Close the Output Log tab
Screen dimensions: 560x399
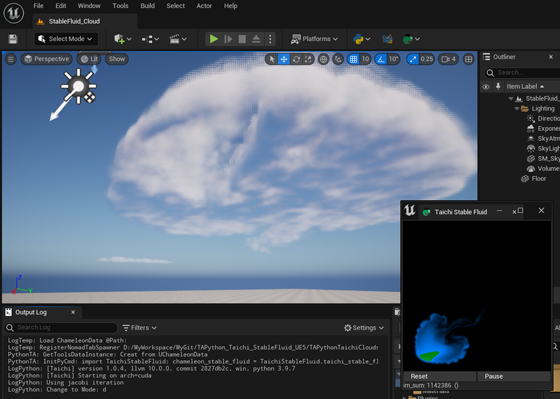click(x=73, y=312)
